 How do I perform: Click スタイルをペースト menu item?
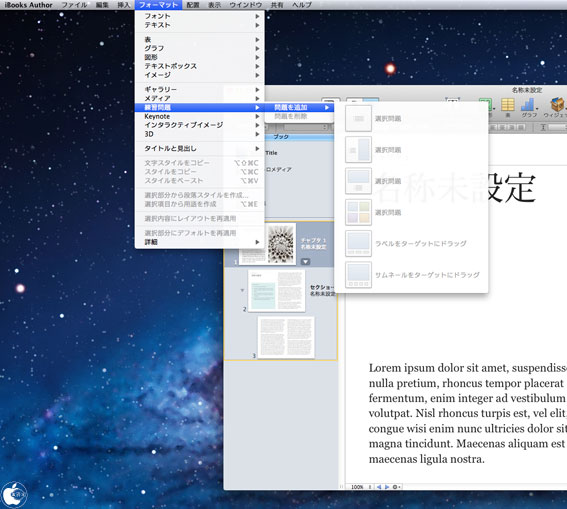click(200, 181)
